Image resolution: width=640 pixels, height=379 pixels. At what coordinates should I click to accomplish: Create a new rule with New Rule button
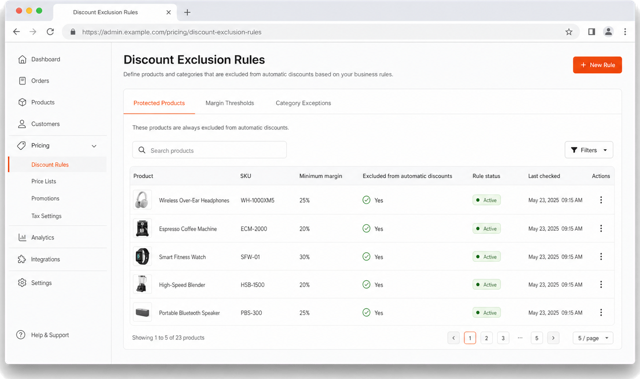[x=597, y=65]
